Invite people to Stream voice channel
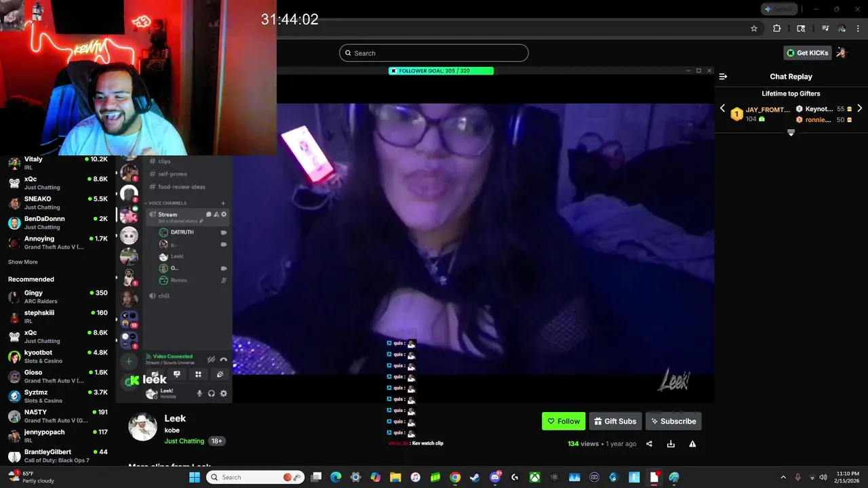 pos(216,214)
